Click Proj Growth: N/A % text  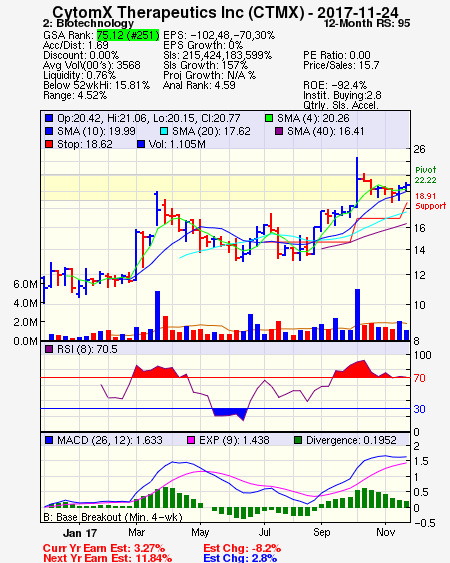tap(209, 75)
